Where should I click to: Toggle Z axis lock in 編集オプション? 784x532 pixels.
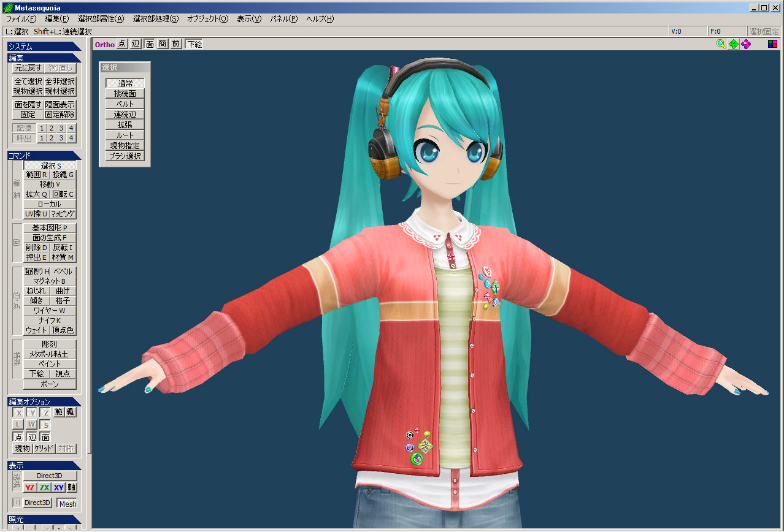coord(46,412)
